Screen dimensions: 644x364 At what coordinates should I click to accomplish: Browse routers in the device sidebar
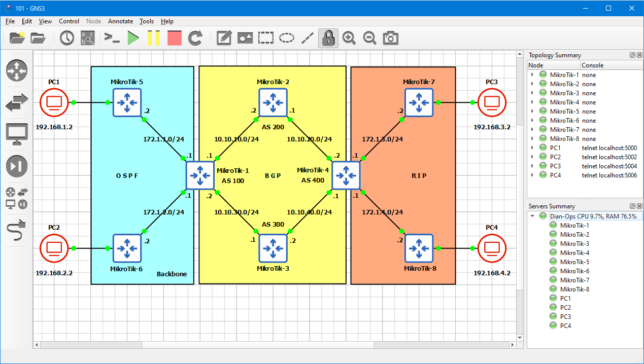point(17,70)
